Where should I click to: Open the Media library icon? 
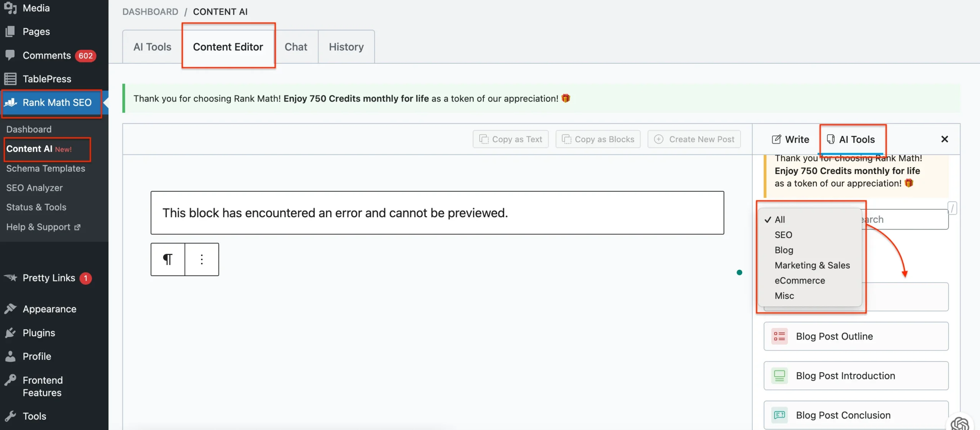pos(10,8)
